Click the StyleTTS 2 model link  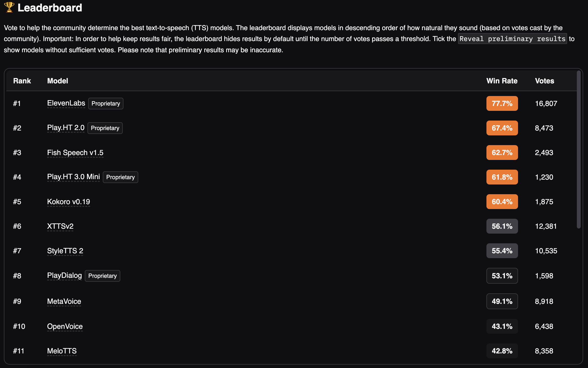(x=65, y=251)
